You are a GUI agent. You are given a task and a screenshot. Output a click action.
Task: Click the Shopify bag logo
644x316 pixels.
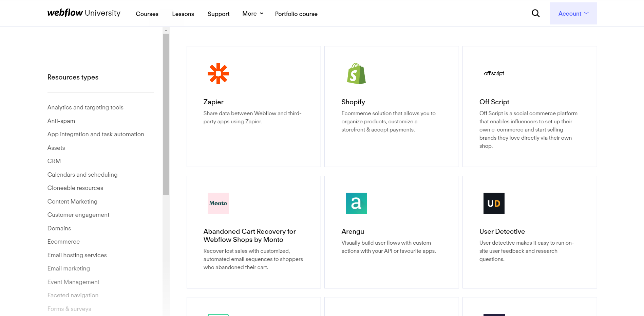pos(356,73)
